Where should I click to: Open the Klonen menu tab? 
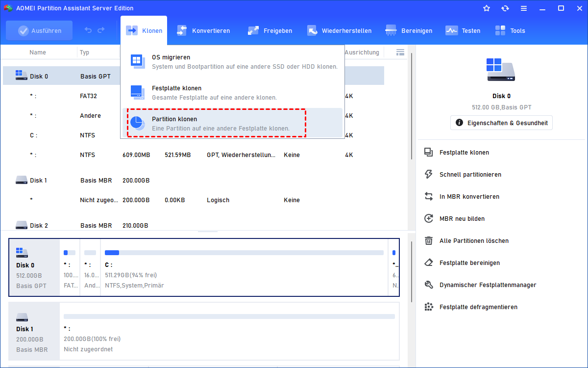pos(144,30)
